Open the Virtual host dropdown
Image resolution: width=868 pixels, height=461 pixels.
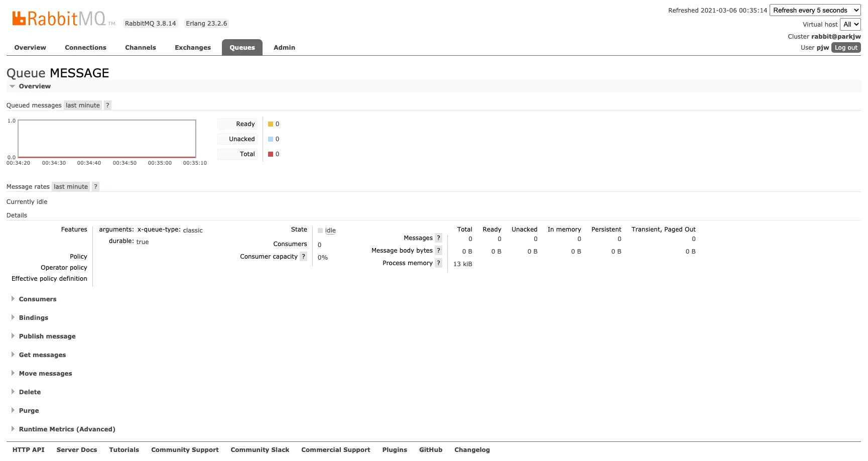(850, 24)
